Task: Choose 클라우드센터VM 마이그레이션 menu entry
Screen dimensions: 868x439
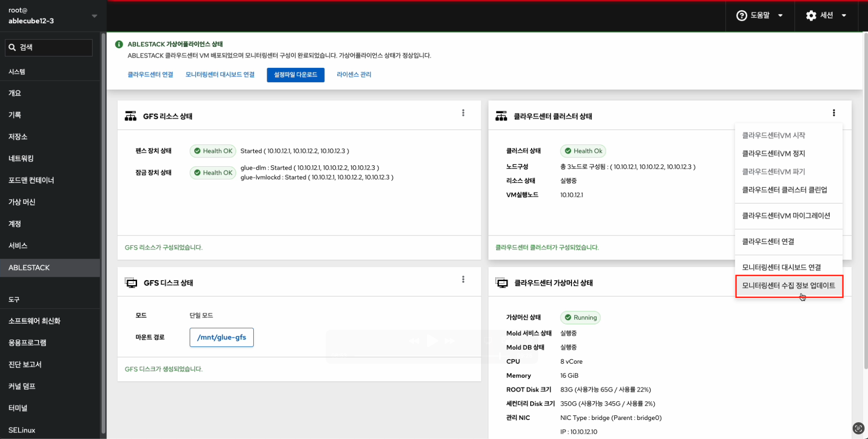Action: (x=786, y=216)
